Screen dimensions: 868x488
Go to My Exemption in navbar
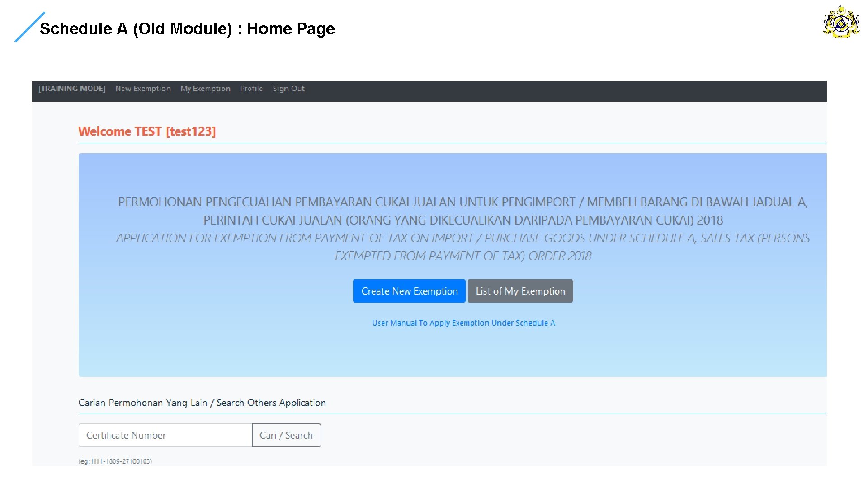coord(205,89)
